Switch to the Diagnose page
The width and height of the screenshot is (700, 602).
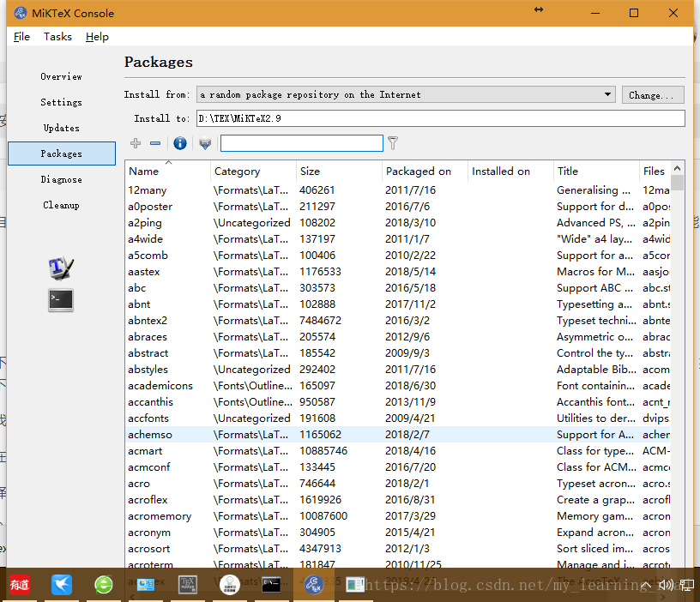61,179
